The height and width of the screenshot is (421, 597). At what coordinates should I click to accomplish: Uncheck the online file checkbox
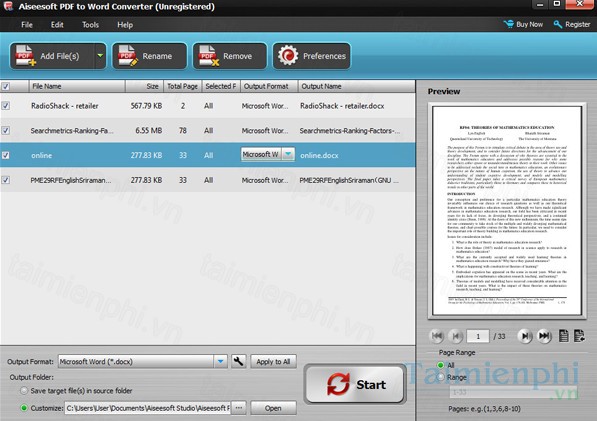click(6, 155)
